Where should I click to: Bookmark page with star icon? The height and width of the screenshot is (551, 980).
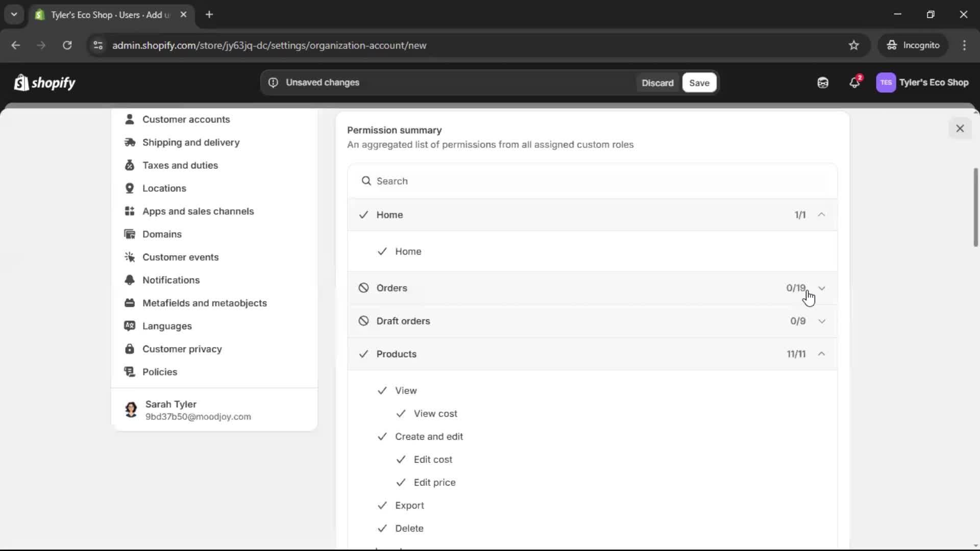[854, 45]
